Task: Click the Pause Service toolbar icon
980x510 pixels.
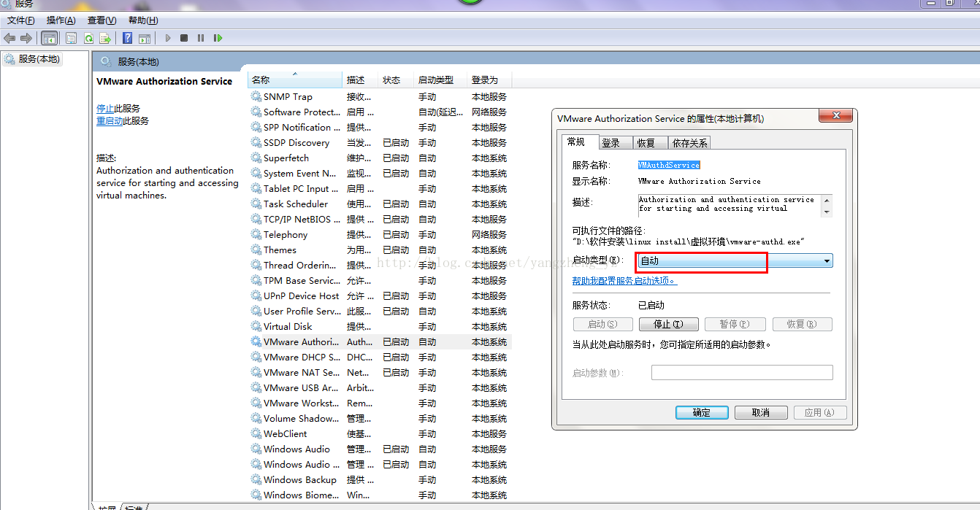Action: (x=201, y=38)
